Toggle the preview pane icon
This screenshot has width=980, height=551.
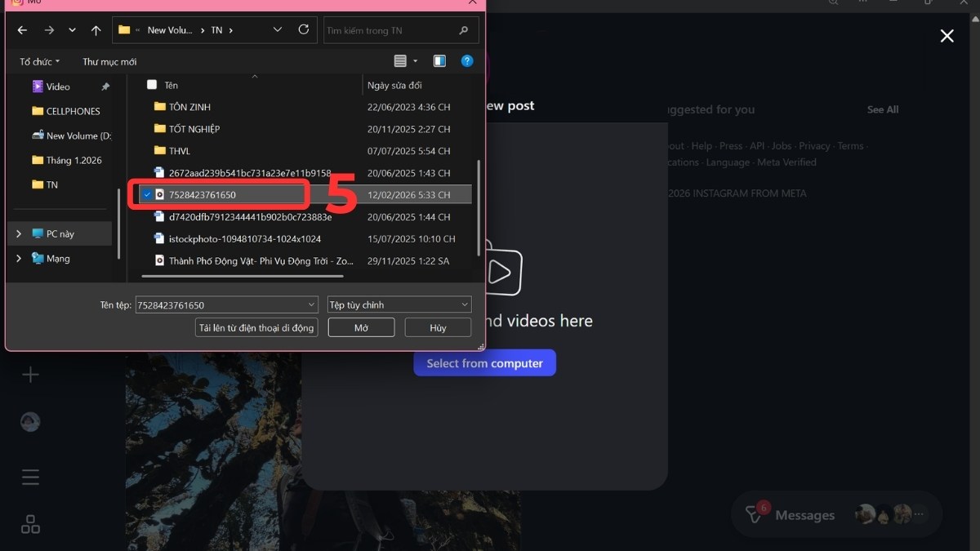439,60
